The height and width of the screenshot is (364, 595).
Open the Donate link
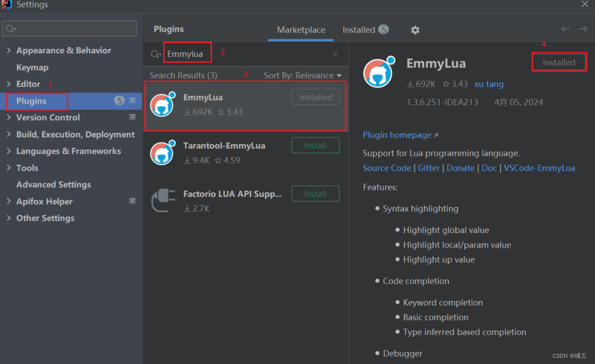(460, 168)
